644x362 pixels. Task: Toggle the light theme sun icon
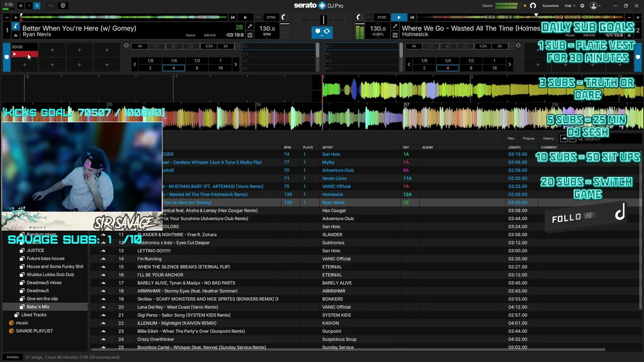(21, 6)
